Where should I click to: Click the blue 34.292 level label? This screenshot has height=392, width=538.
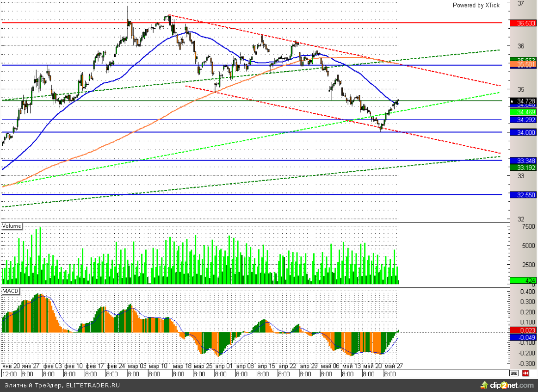point(523,119)
